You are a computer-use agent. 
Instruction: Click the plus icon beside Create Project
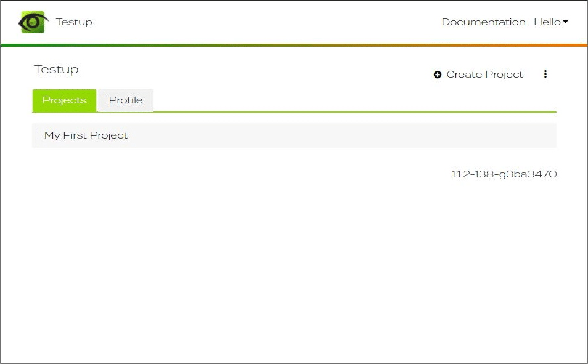click(437, 75)
